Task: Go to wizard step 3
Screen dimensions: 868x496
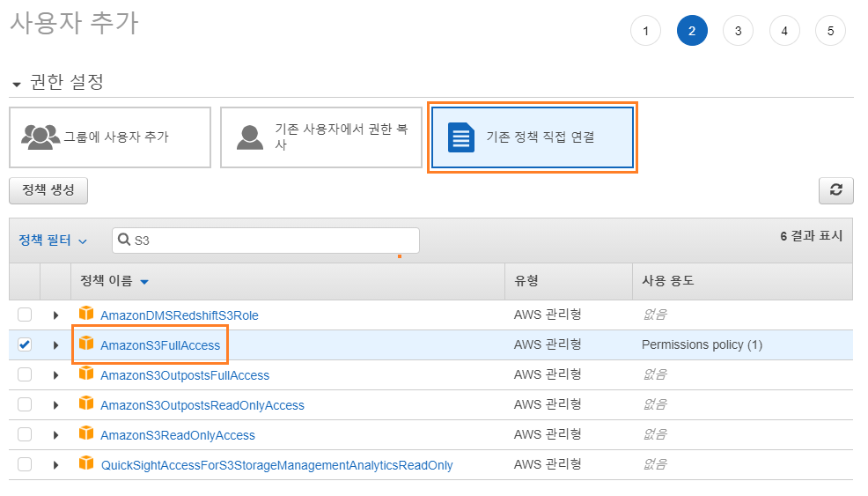Action: (x=738, y=31)
